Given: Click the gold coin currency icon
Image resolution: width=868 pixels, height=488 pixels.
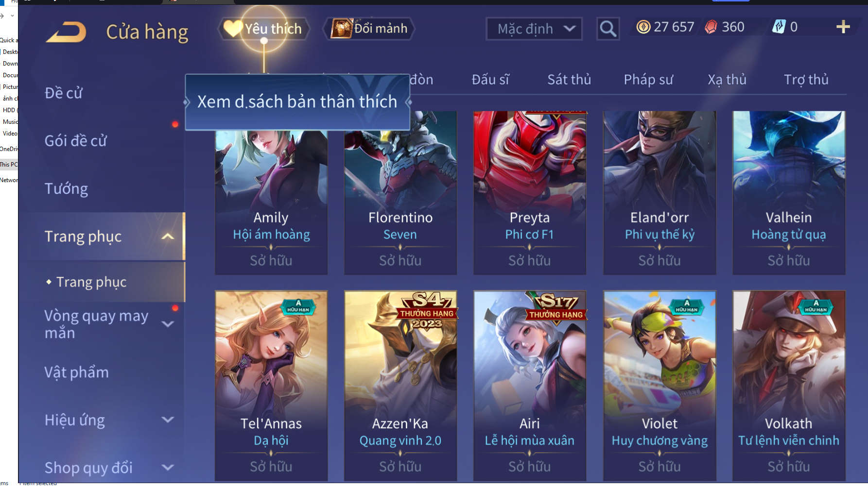Looking at the screenshot, I should pyautogui.click(x=643, y=27).
